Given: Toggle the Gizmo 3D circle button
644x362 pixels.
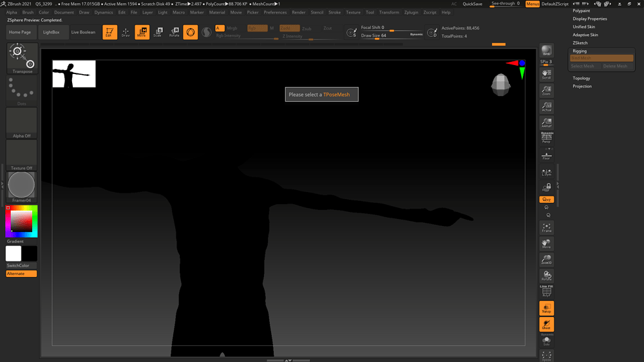Looking at the screenshot, I should tap(191, 32).
